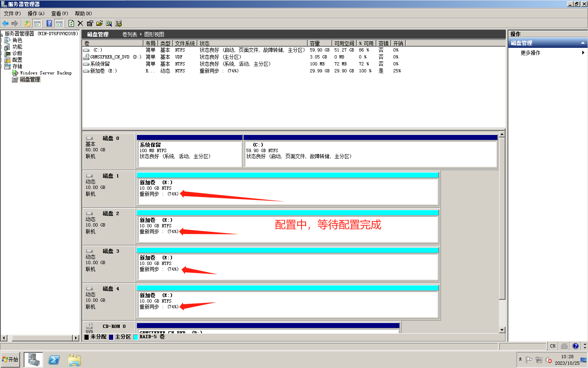
Task: Open the 文件(F) menu
Action: (12, 13)
